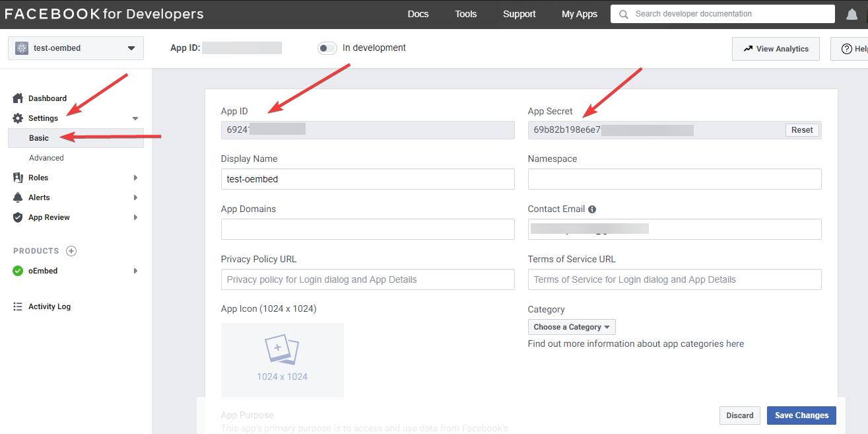Open the Tools menu
The height and width of the screenshot is (434, 868).
pyautogui.click(x=465, y=14)
